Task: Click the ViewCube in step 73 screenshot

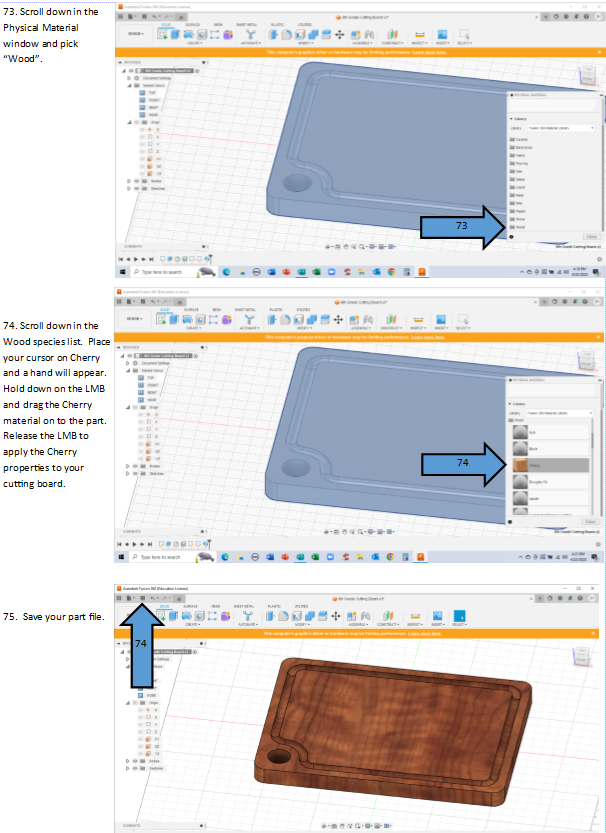Action: pos(588,74)
